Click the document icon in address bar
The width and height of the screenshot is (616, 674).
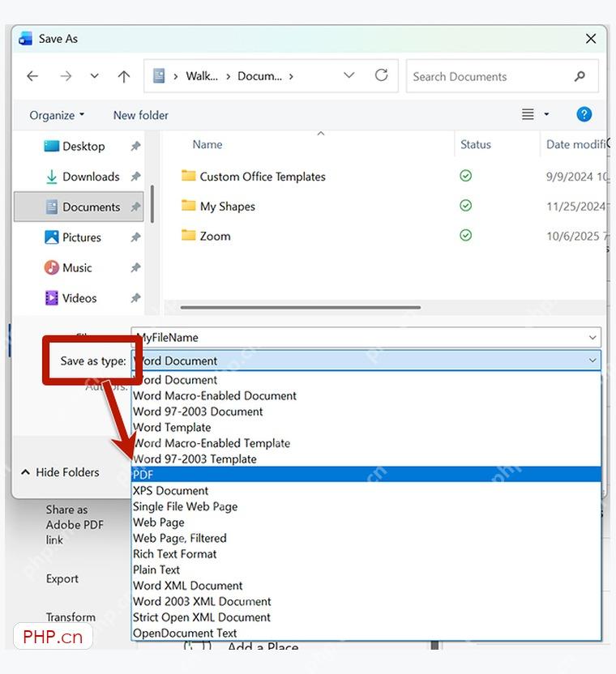click(x=159, y=76)
